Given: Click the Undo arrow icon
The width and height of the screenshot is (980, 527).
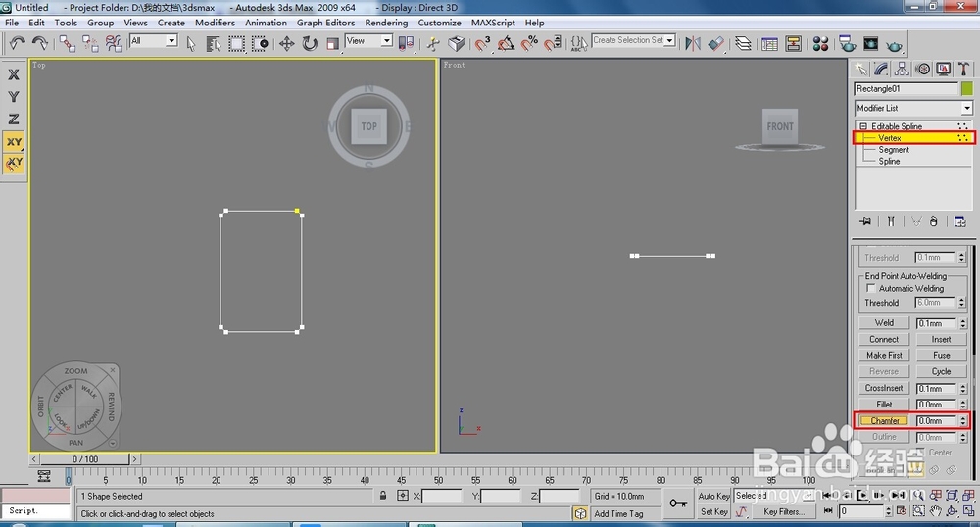Looking at the screenshot, I should [17, 43].
